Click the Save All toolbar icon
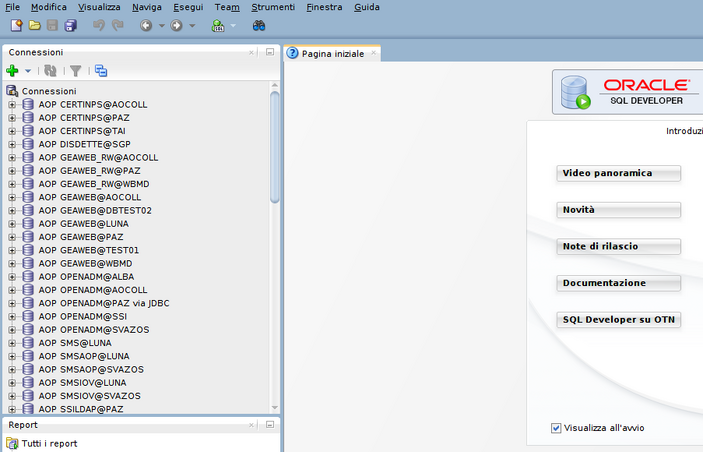This screenshot has height=452, width=703. [70, 26]
